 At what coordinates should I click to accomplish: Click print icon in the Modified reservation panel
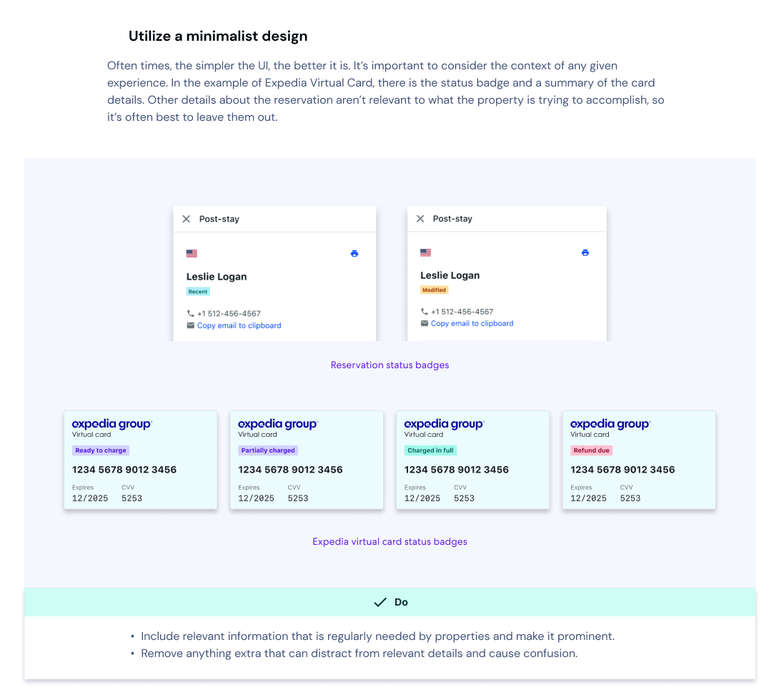(x=585, y=252)
